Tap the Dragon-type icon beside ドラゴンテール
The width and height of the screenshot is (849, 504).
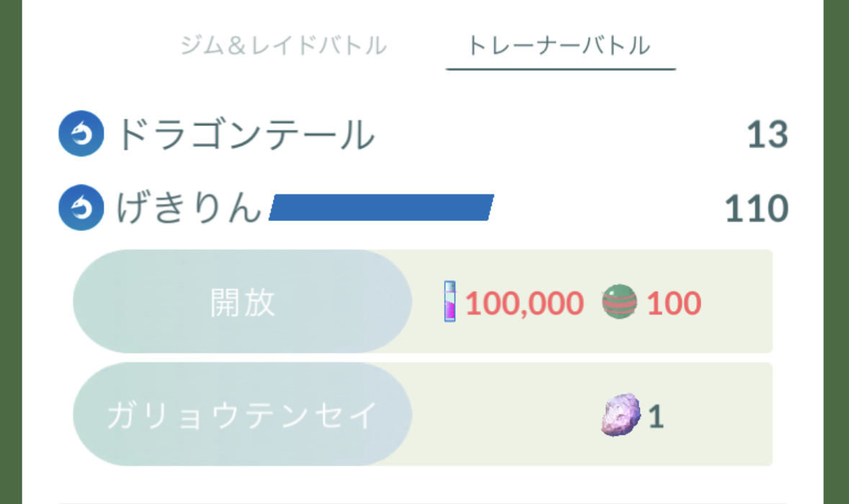(x=81, y=134)
